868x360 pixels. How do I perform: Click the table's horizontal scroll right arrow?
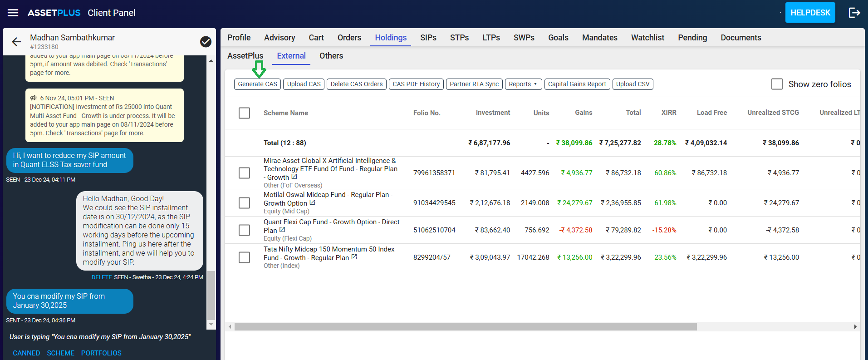tap(855, 326)
